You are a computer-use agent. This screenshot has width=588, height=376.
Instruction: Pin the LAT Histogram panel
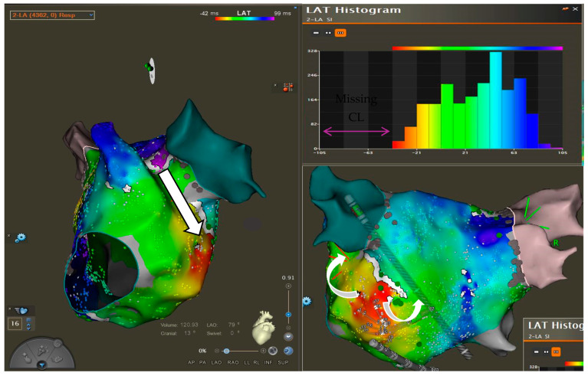[x=565, y=9]
